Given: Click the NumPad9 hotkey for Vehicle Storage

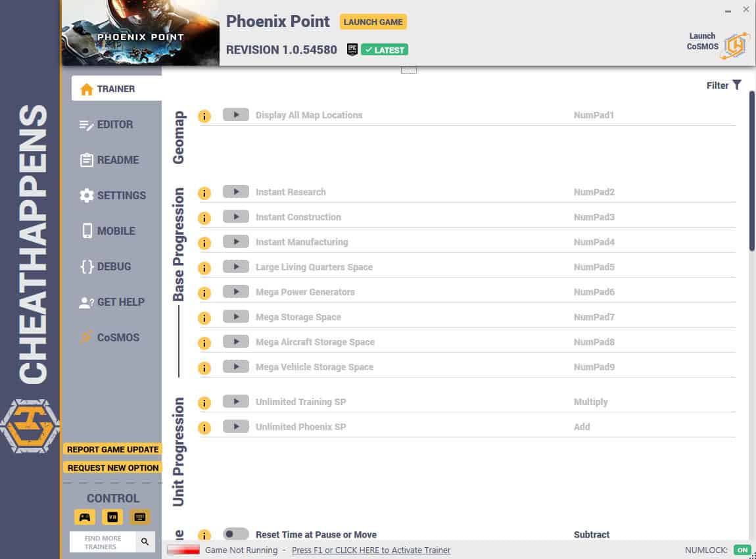Looking at the screenshot, I should coord(594,367).
